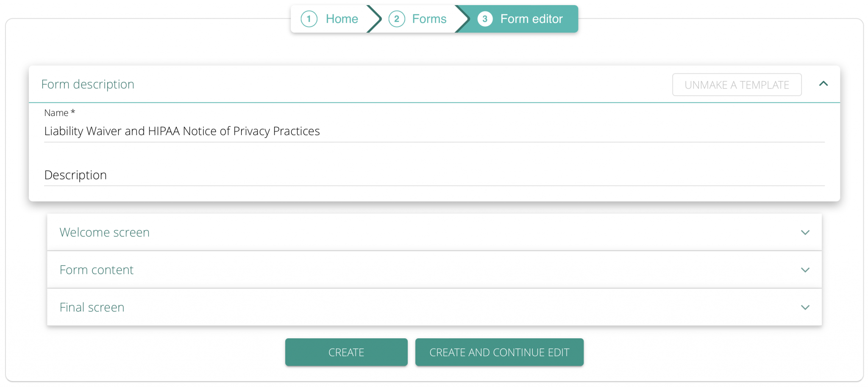
Task: Select the form name text in Name field
Action: (x=181, y=131)
